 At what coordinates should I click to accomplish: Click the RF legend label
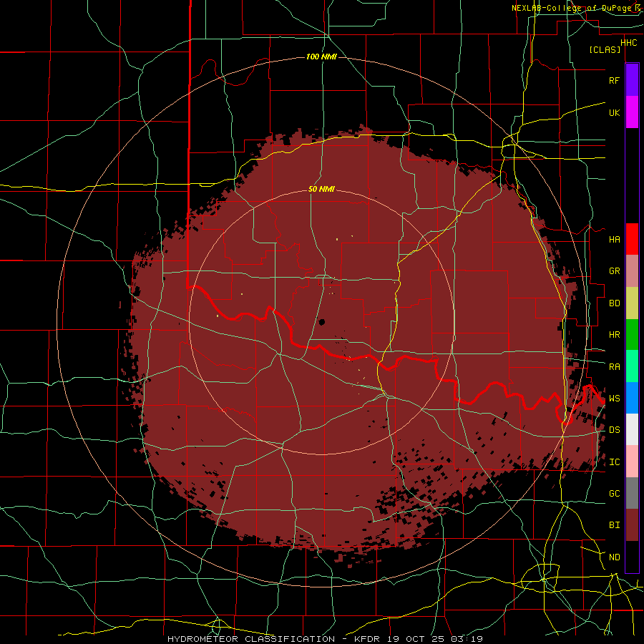[614, 80]
